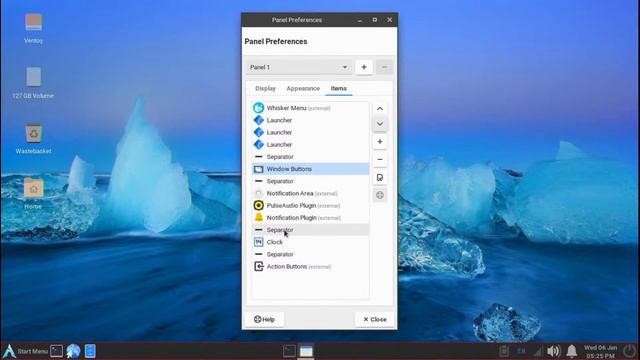Click the Notification Plugin bell icon in list
Viewport: 640px width, 360px height.
pos(258,218)
